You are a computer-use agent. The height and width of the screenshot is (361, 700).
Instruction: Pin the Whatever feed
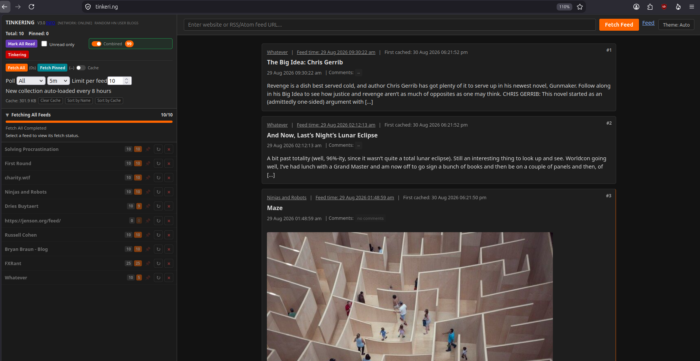click(149, 278)
